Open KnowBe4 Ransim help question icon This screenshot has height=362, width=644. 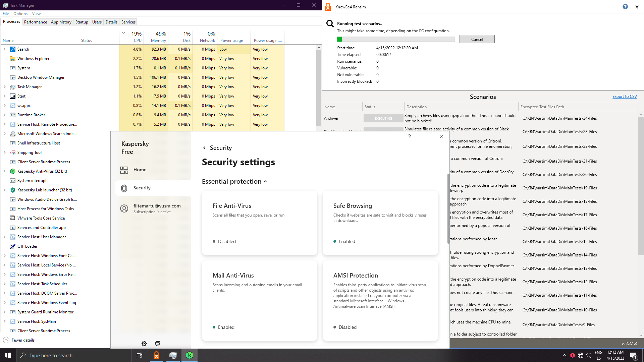coord(625,7)
